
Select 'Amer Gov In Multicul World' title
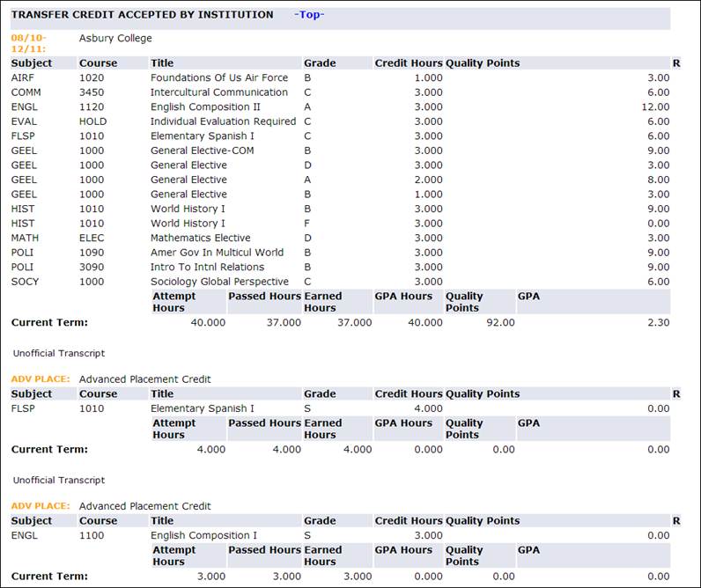point(217,253)
